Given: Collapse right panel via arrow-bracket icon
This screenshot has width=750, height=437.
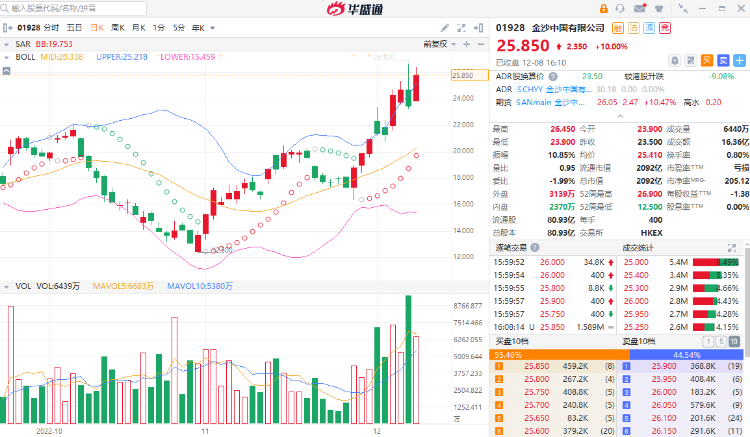Looking at the screenshot, I should click(478, 28).
